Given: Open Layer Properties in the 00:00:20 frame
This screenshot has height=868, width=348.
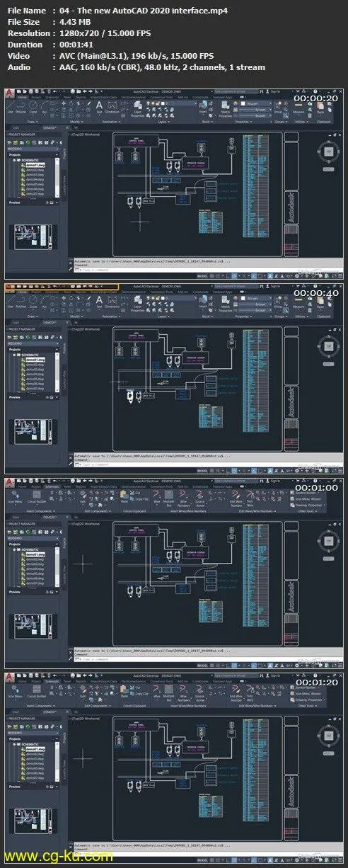Looking at the screenshot, I should 137,108.
